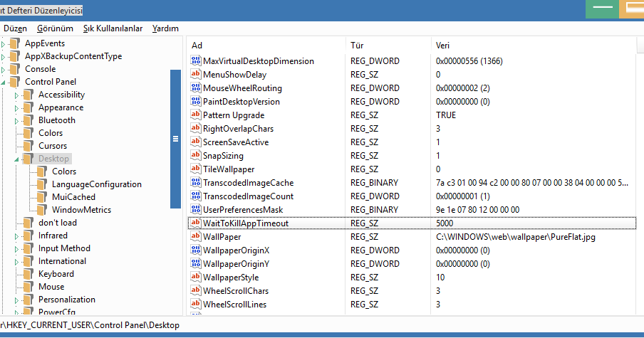Click the WindowMetrics folder icon
The width and height of the screenshot is (644, 338).
point(42,210)
